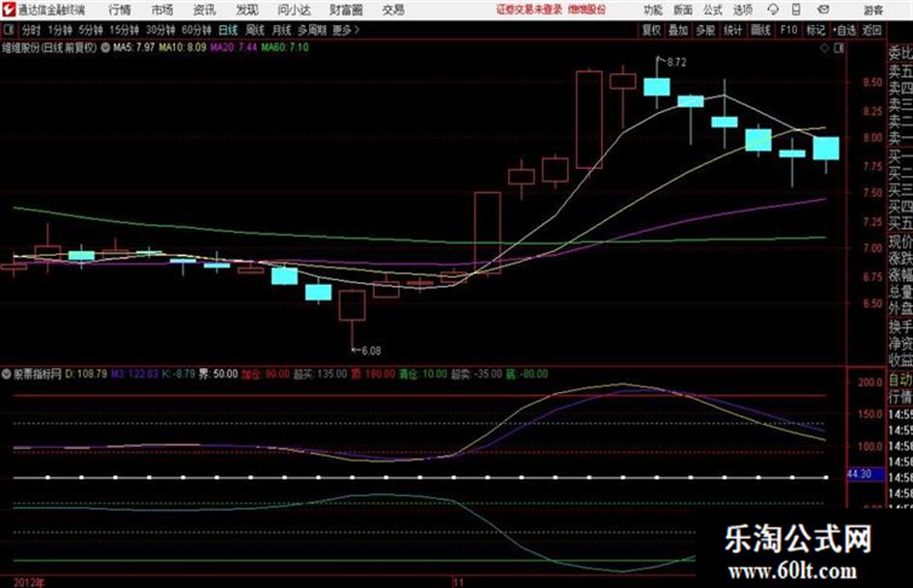
Task: Click the 标记 mark toolbar button
Action: point(815,30)
